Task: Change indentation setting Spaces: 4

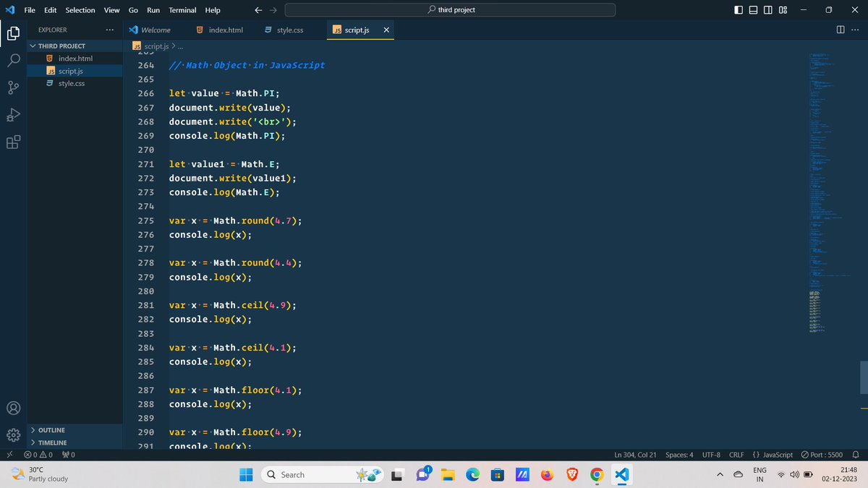Action: pos(679,455)
